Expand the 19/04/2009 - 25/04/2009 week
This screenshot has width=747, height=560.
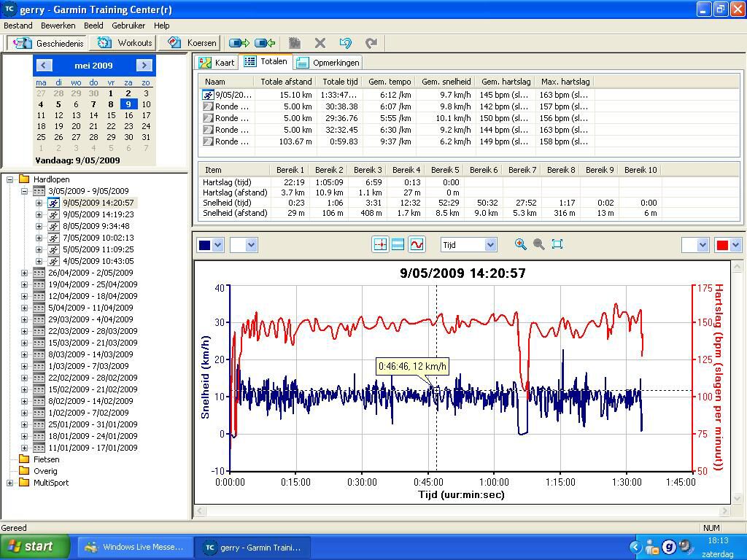24,284
